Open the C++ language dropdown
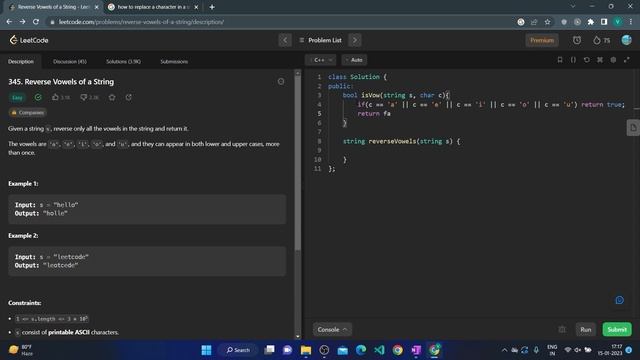This screenshot has width=640, height=360. coord(320,60)
